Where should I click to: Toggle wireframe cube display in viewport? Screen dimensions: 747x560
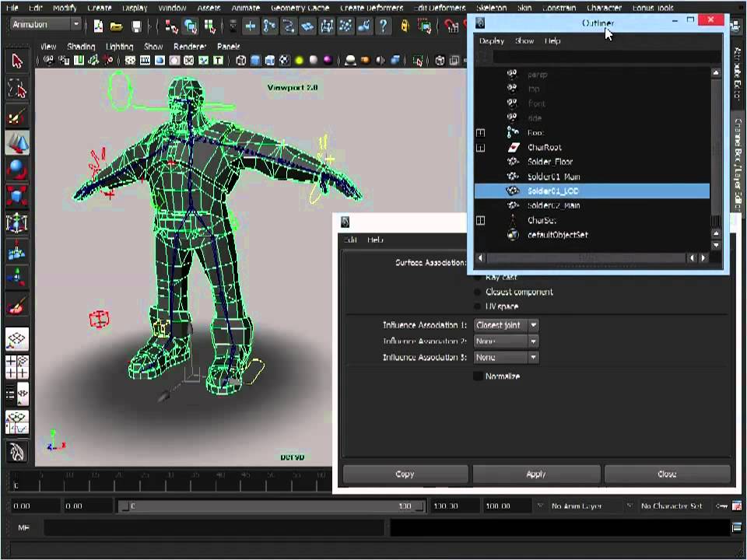pyautogui.click(x=241, y=61)
